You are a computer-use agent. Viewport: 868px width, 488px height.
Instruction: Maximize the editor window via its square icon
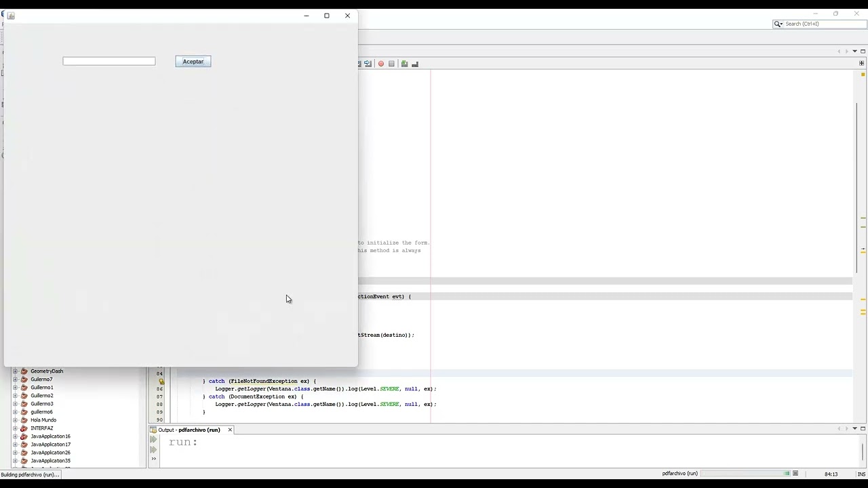point(863,52)
